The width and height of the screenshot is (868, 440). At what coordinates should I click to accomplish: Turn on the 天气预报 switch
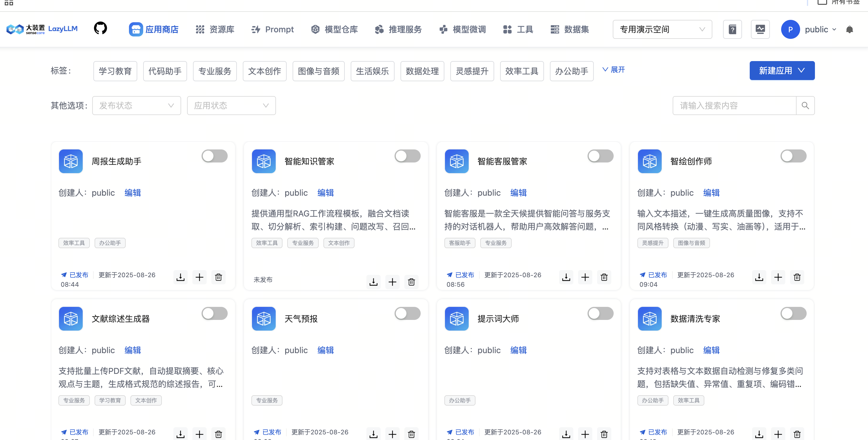407,313
